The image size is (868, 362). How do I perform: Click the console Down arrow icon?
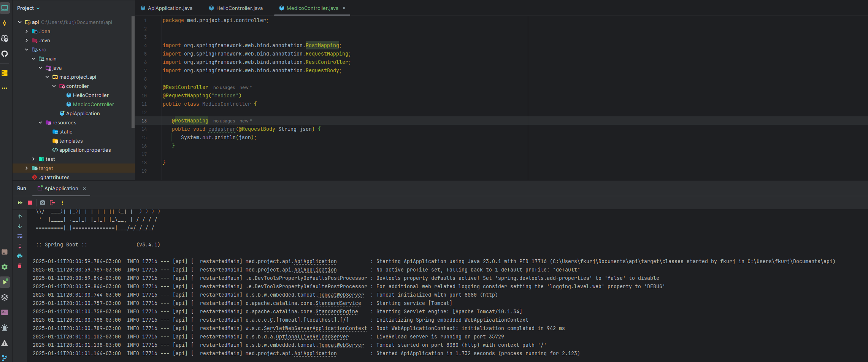click(20, 226)
